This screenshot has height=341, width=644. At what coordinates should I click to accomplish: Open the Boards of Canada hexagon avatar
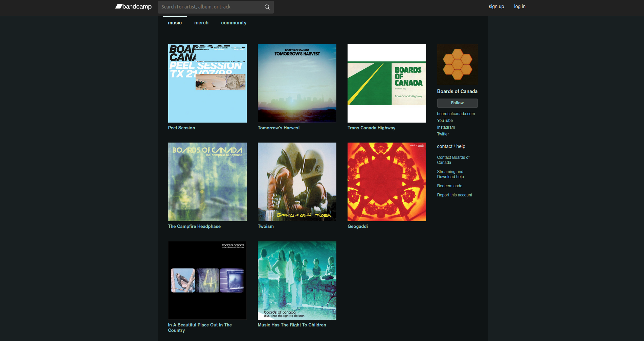[x=457, y=64]
